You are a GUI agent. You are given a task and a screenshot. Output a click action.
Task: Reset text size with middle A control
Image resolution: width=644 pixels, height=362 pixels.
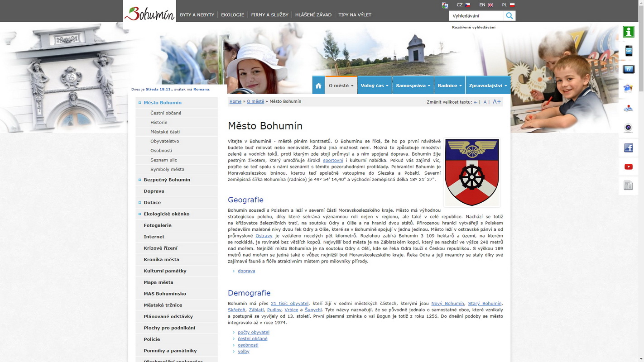(x=485, y=102)
